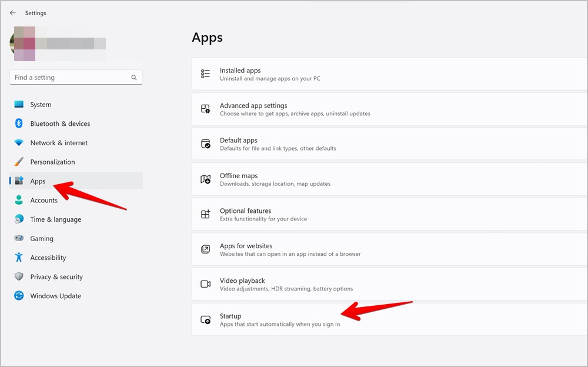Open the System settings category
The width and height of the screenshot is (588, 367).
tap(76, 104)
